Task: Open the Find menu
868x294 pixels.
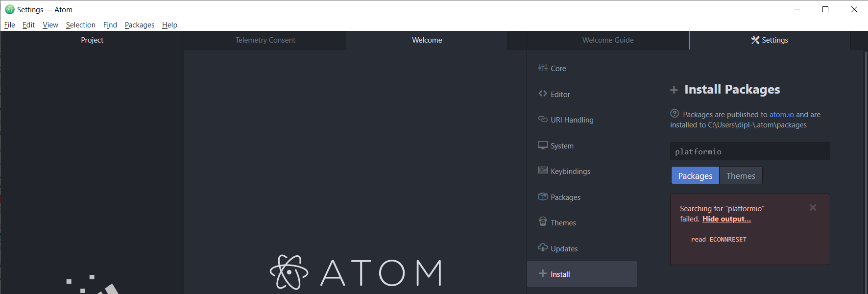Action: coord(110,25)
